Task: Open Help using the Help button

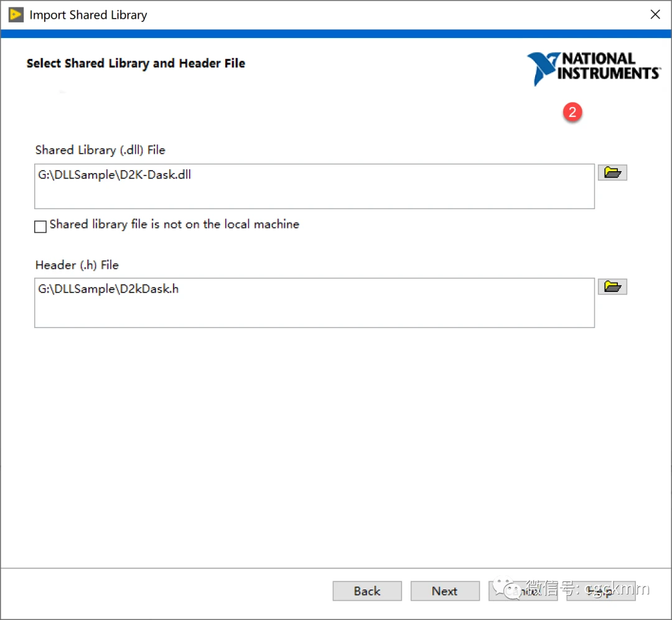Action: [x=600, y=591]
